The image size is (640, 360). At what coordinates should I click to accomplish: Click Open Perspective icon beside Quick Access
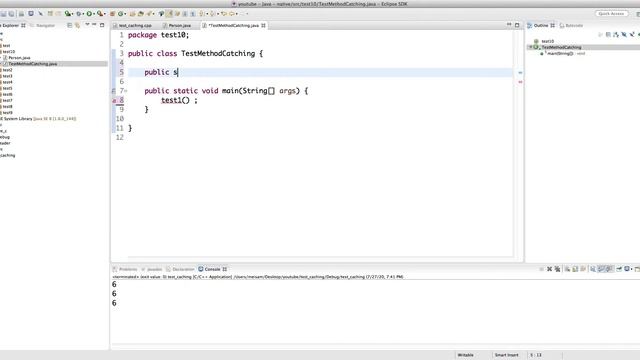point(638,14)
